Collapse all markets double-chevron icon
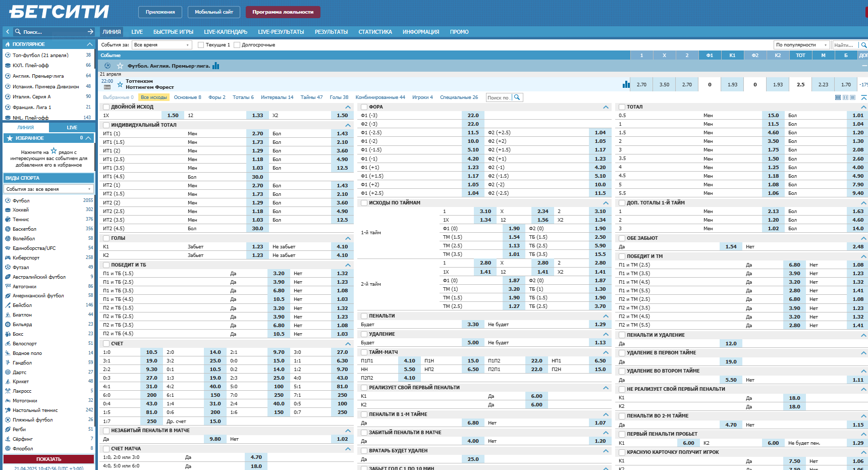 [864, 97]
